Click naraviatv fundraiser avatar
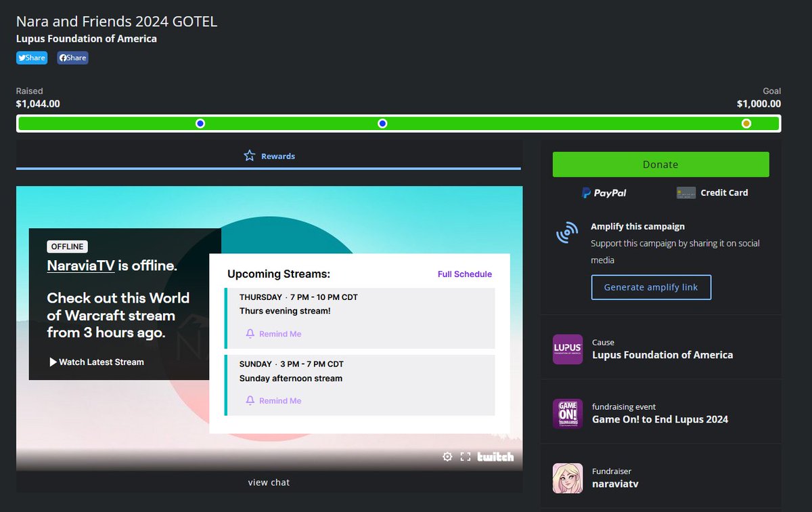This screenshot has width=812, height=512. [568, 478]
